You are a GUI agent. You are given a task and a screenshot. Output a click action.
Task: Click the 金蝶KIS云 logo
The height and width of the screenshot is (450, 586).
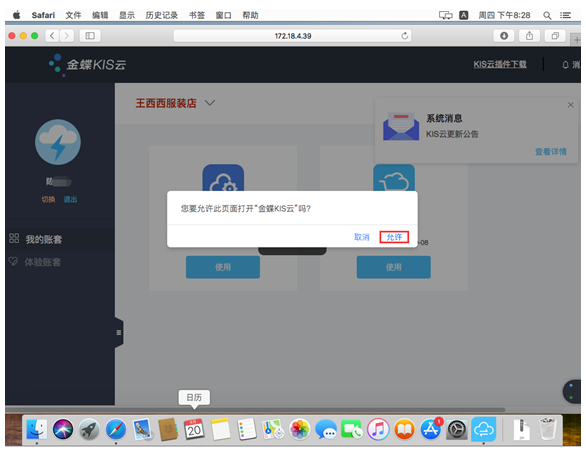pyautogui.click(x=87, y=64)
